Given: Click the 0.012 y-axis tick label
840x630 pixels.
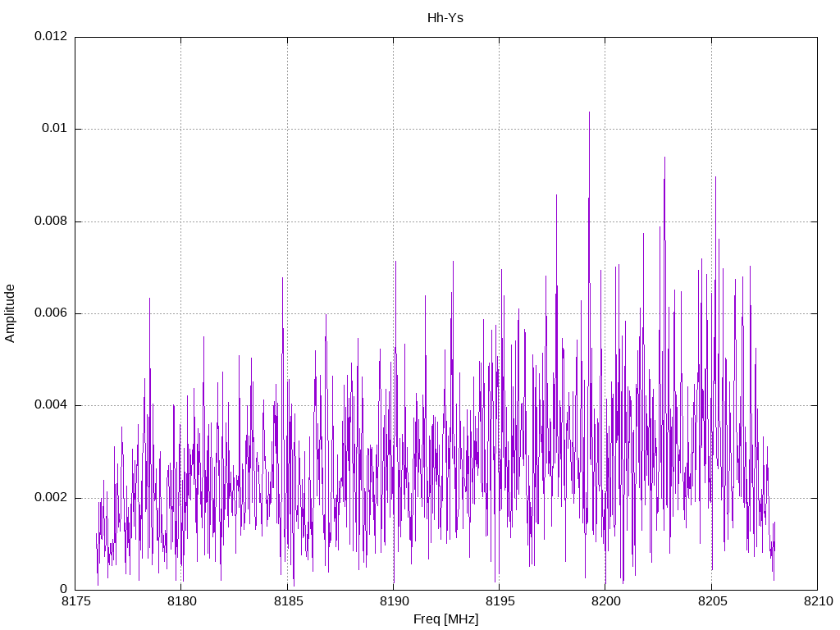Looking at the screenshot, I should 51,36.
